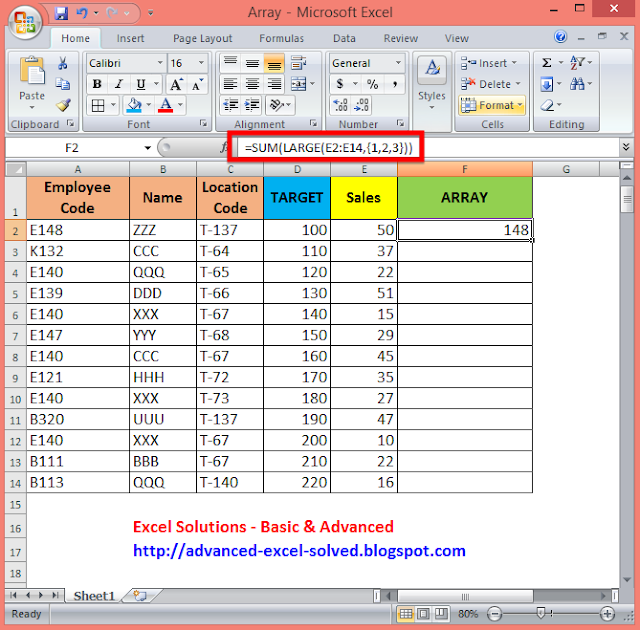Screen dimensions: 640x630
Task: Open the View tab
Action: tap(457, 38)
